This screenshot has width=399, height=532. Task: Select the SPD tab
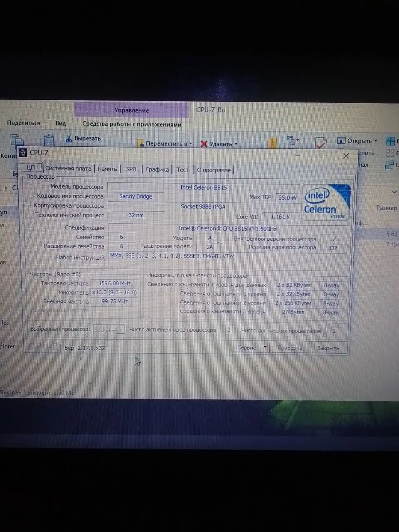coord(131,169)
